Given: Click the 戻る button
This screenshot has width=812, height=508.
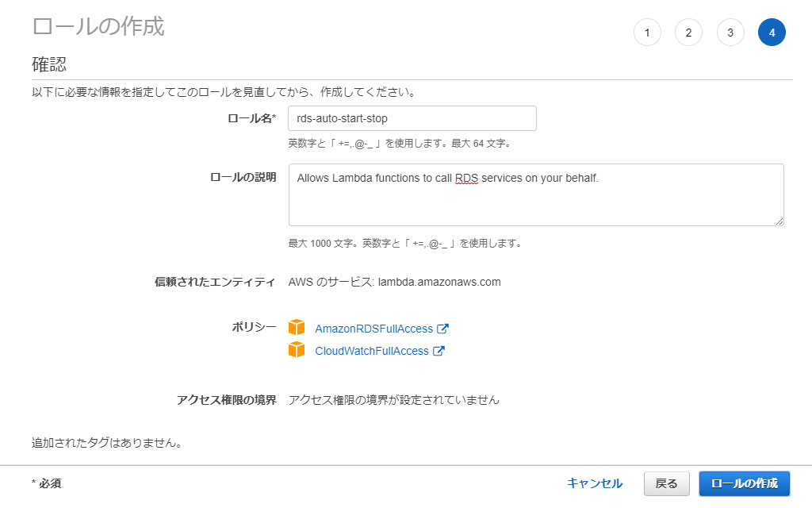Looking at the screenshot, I should click(666, 483).
